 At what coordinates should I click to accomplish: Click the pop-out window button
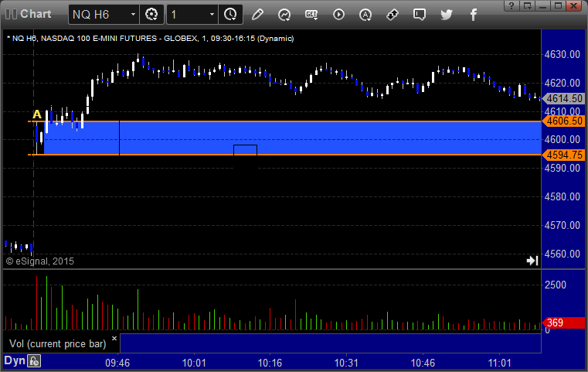(527, 5)
